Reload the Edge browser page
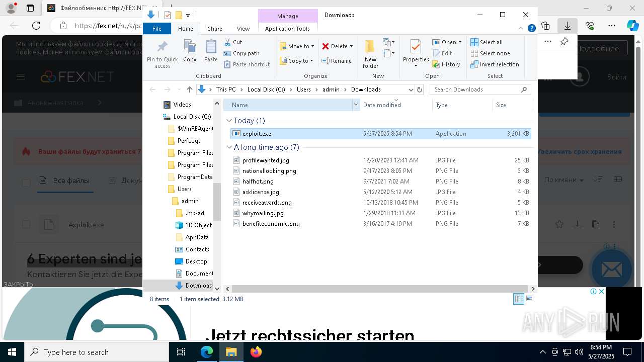644x362 pixels. click(36, 26)
